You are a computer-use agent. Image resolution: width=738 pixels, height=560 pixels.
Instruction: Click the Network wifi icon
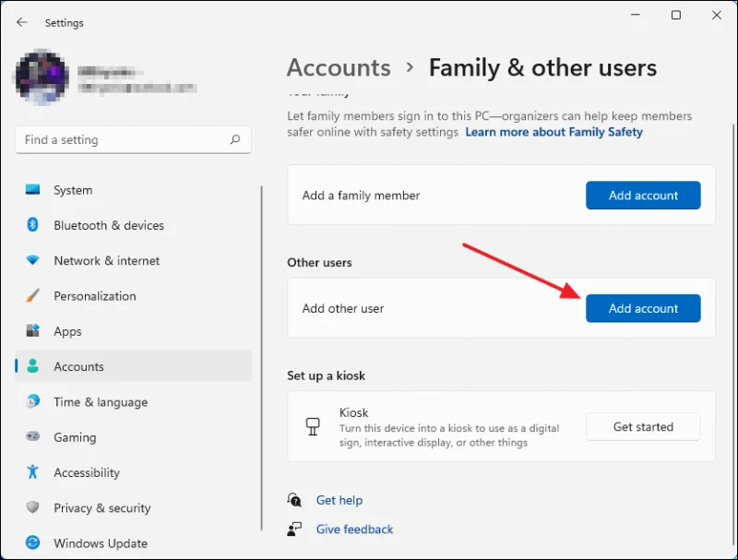click(x=32, y=260)
